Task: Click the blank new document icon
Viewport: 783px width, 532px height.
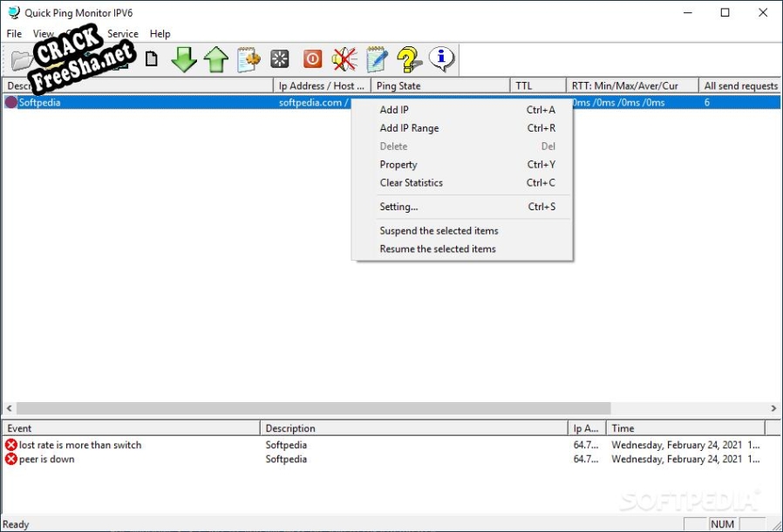Action: [152, 59]
